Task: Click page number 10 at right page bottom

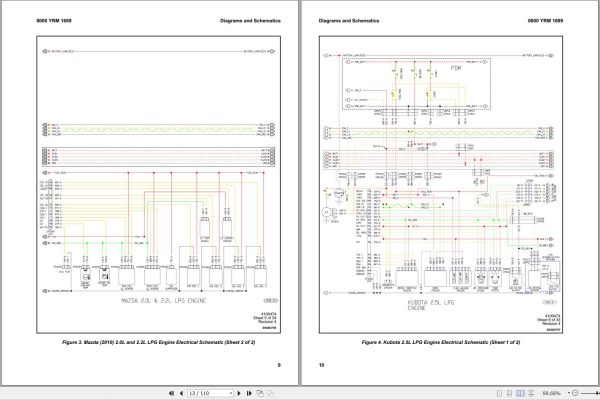Action: coord(321,365)
